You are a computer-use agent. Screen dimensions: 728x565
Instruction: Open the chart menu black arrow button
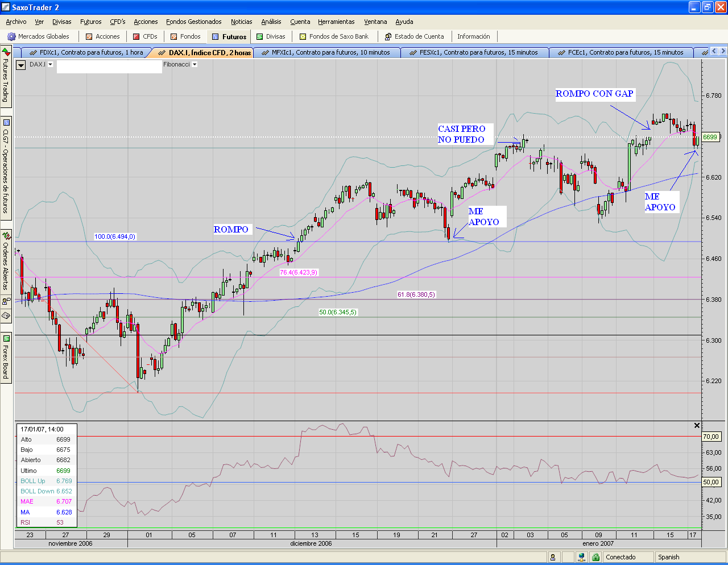pos(20,65)
